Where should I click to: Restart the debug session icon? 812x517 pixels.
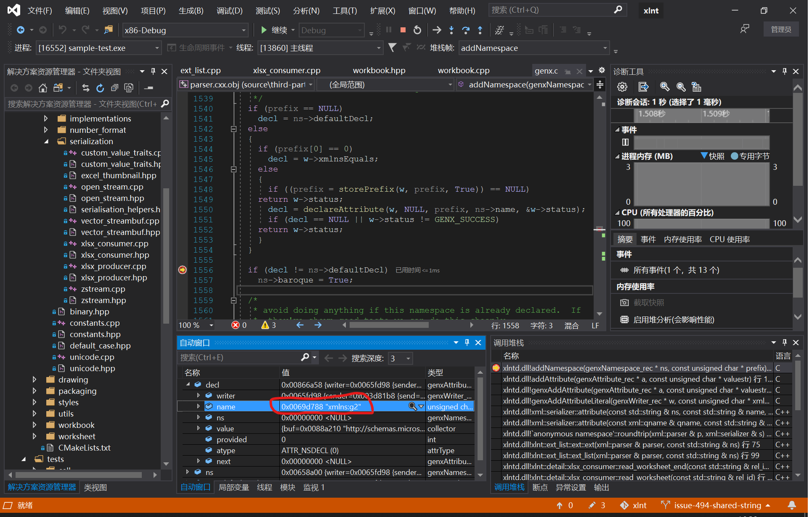click(x=417, y=30)
